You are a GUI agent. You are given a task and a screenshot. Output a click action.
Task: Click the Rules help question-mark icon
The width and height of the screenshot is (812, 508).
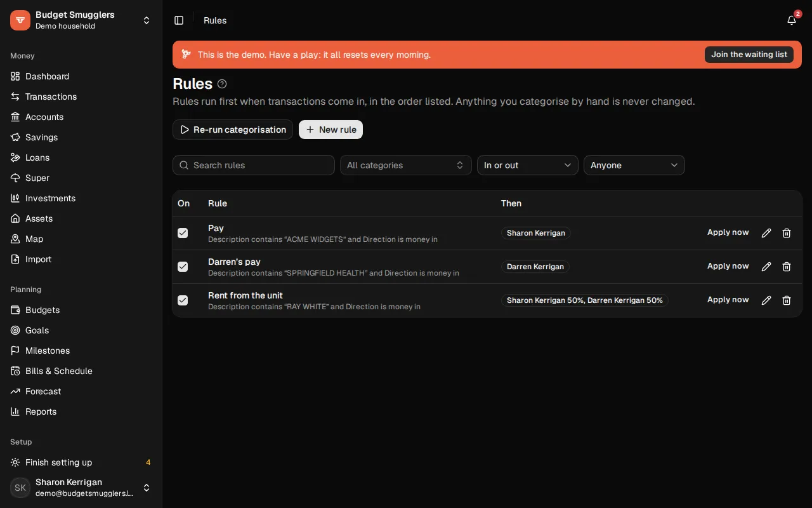coord(222,84)
